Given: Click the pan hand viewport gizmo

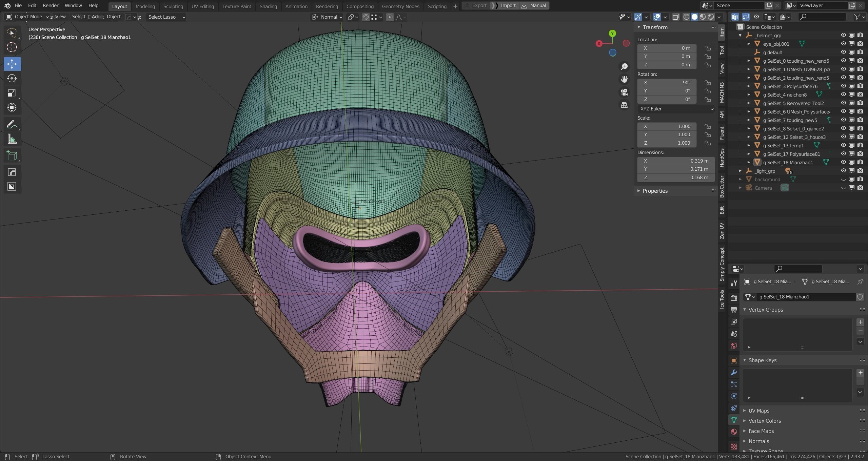Looking at the screenshot, I should tap(624, 79).
